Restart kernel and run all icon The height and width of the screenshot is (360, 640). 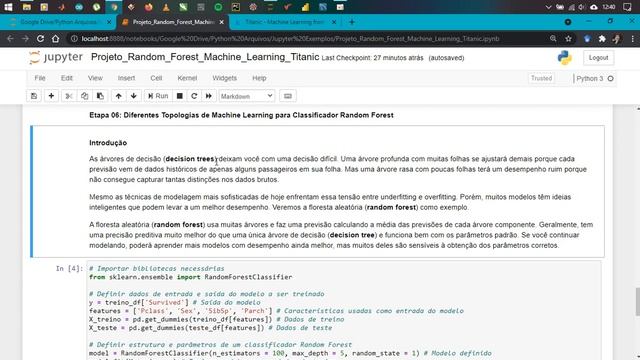point(209,96)
